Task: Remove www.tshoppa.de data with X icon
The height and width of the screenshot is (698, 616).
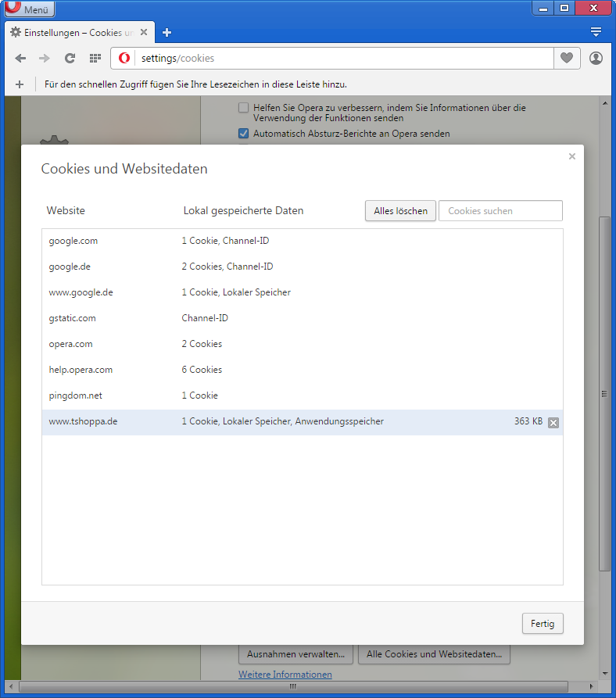Action: click(553, 422)
